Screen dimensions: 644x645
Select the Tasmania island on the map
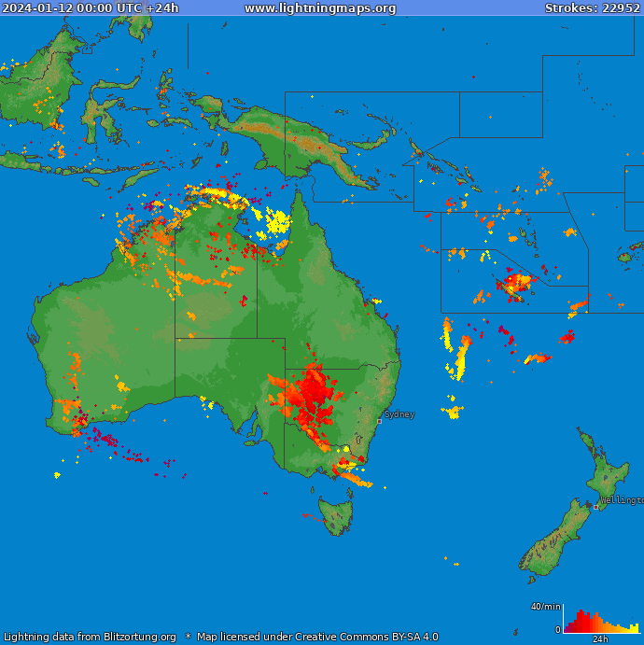pyautogui.click(x=336, y=515)
